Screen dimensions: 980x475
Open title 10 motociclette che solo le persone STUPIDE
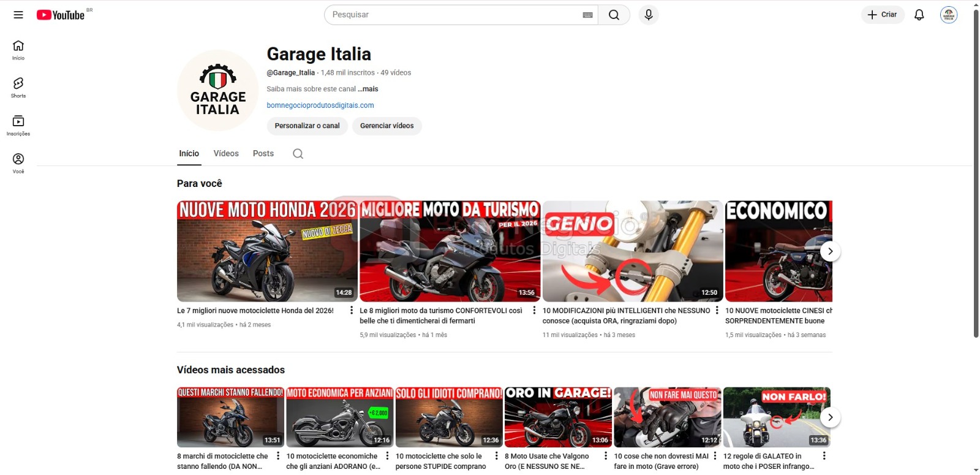pyautogui.click(x=441, y=462)
